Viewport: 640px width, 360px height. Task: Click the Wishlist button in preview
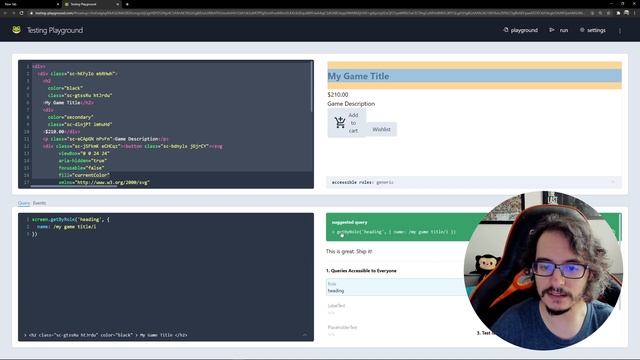tap(381, 129)
